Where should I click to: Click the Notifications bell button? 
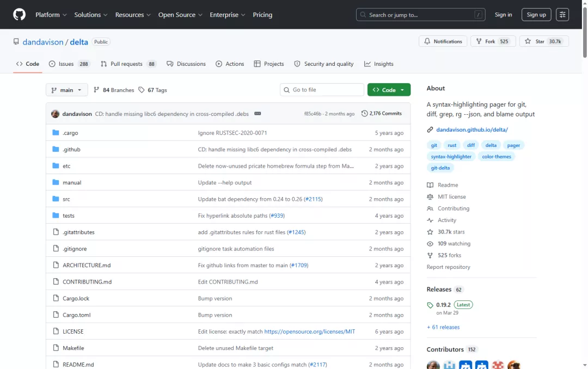[x=443, y=41]
